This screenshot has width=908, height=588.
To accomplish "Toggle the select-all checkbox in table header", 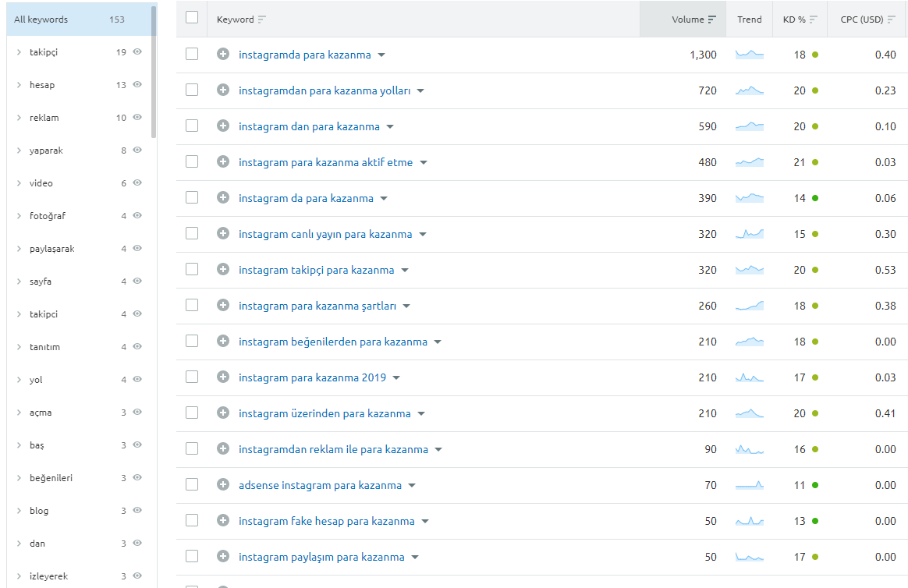I will pos(192,17).
